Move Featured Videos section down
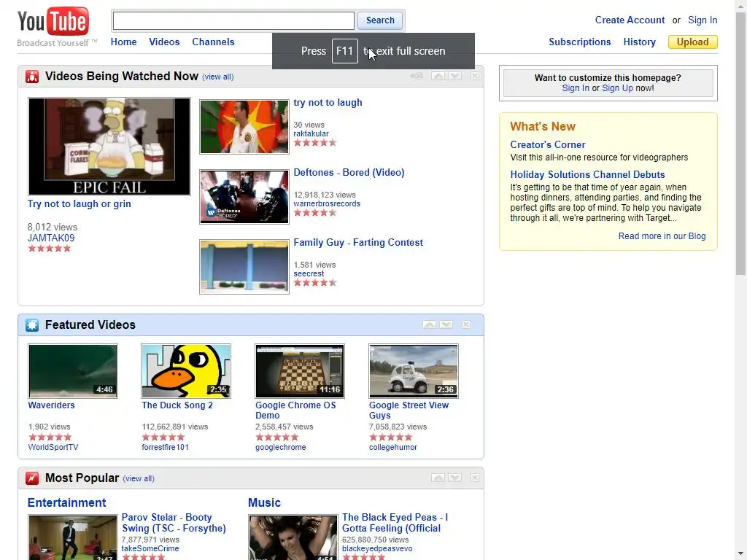Viewport: 747px width, 560px height. 446,324
